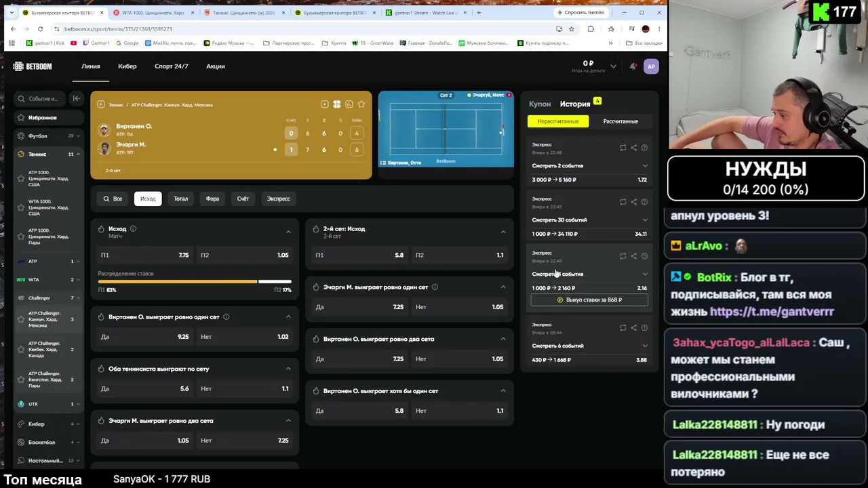Image resolution: width=868 pixels, height=488 pixels.
Task: Click the repeat-bet icon on the 22:45 express bet
Action: [623, 202]
